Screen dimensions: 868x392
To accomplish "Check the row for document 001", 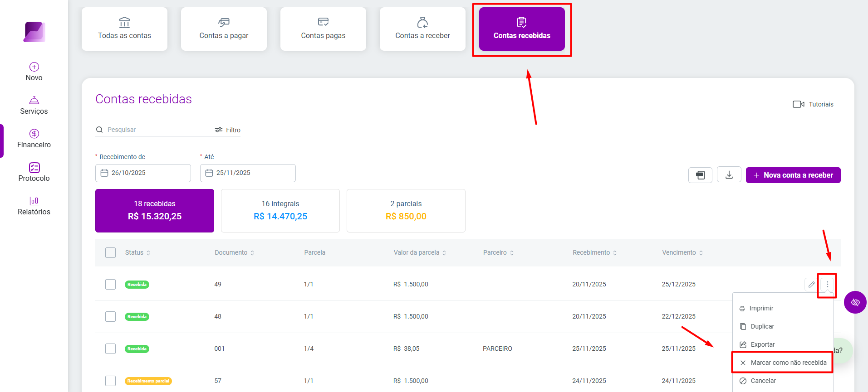I will pos(110,348).
